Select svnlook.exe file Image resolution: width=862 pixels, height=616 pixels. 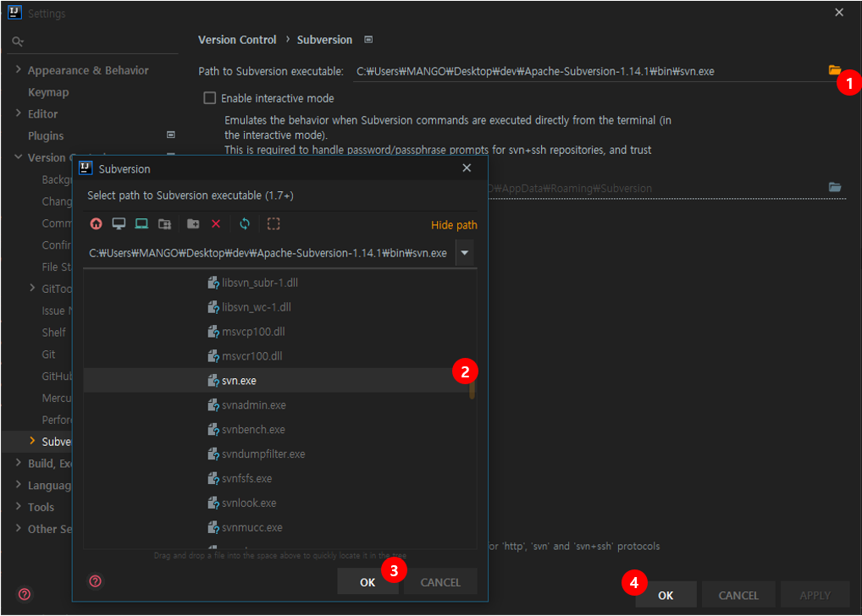tap(279, 503)
